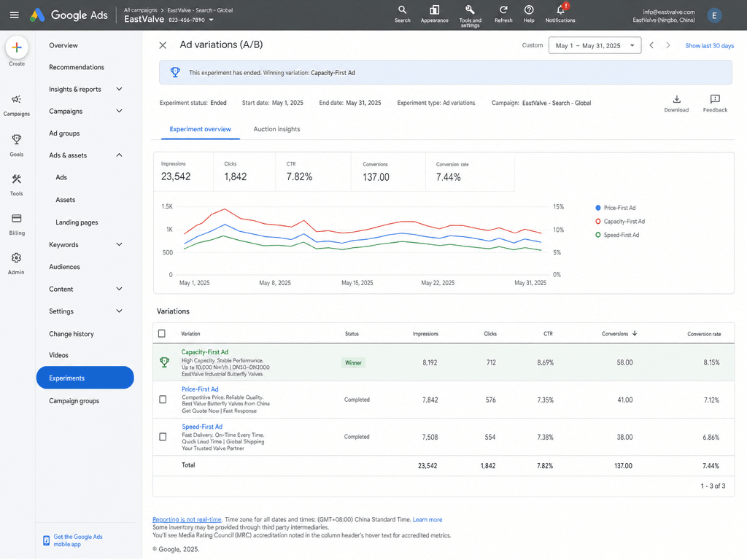
Task: Click Reporting is not real-time link
Action: [187, 520]
